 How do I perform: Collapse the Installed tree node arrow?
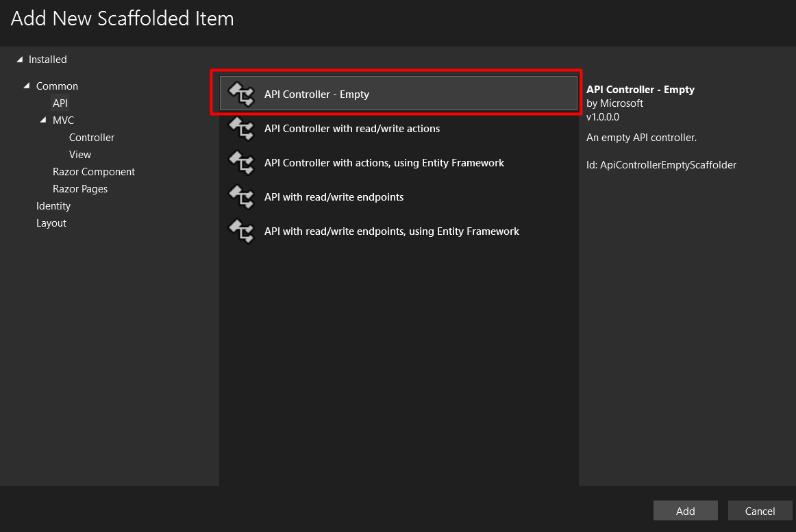point(20,60)
